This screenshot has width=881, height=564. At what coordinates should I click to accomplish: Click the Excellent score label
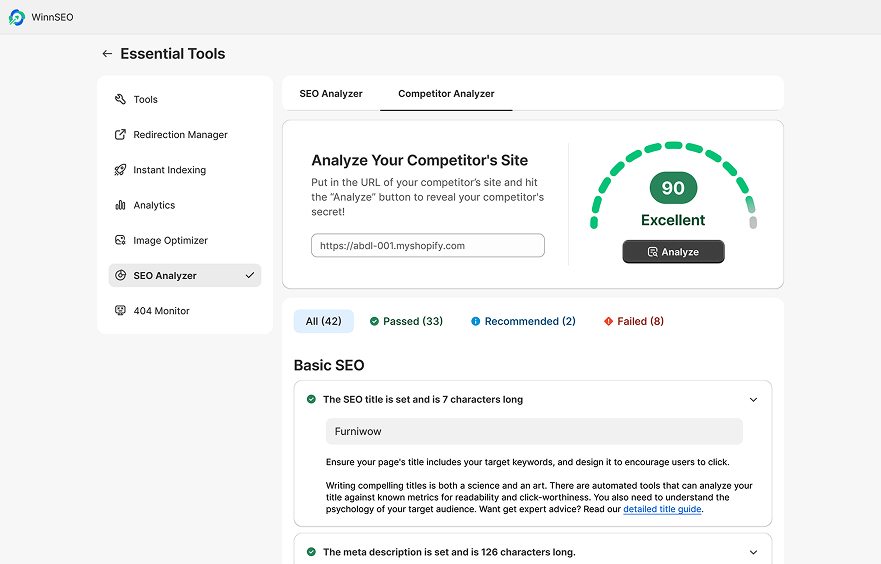(673, 220)
